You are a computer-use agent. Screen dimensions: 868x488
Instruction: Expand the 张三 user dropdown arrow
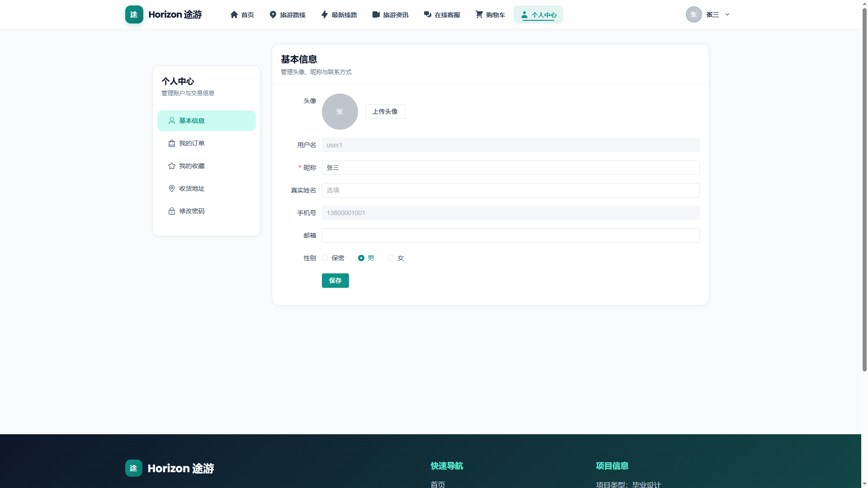[727, 14]
